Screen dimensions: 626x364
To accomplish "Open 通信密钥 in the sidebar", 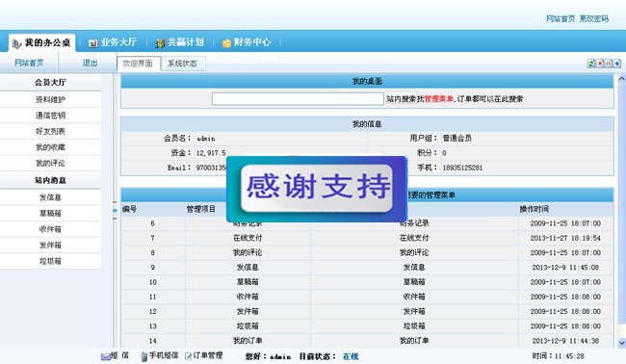I will 50,116.
